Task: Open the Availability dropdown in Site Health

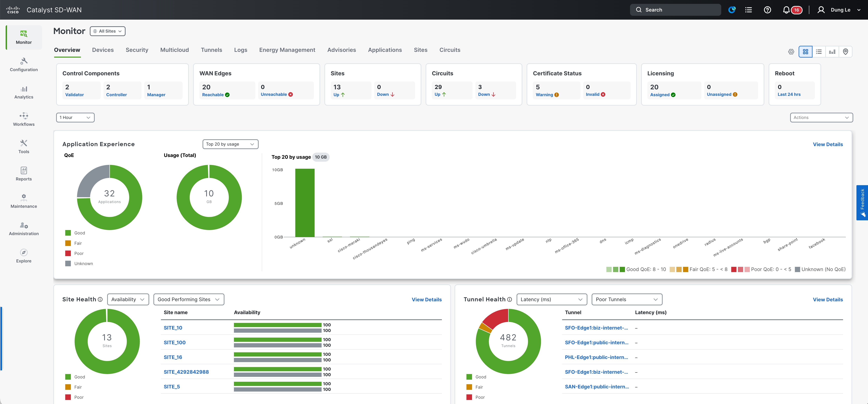Action: pos(128,299)
